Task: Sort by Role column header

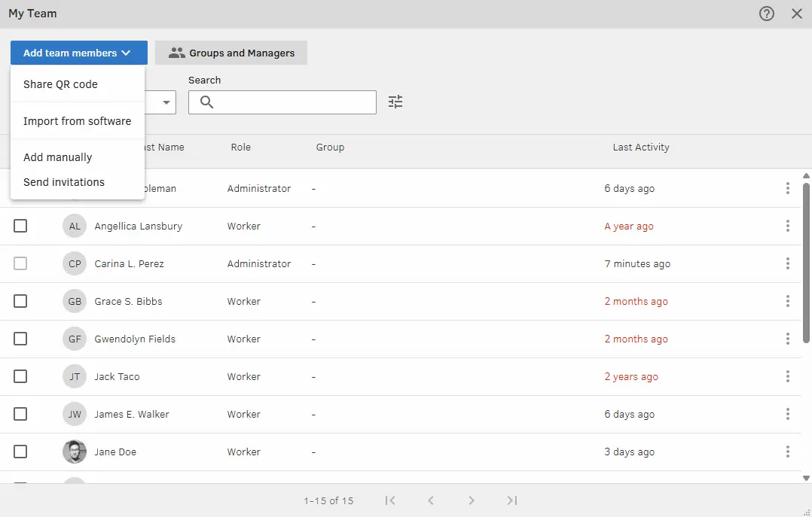Action: [x=241, y=147]
